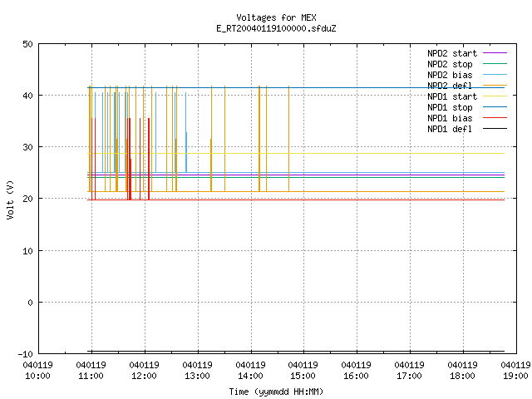Click the 'Time (yymmdd HH:MM)' axis label
The height and width of the screenshot is (399, 532).
tap(276, 392)
